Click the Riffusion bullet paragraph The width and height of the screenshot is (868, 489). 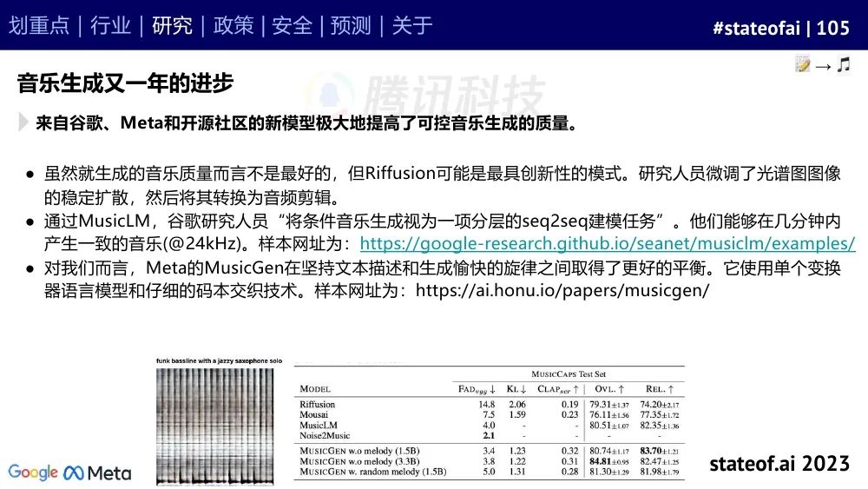pyautogui.click(x=443, y=185)
